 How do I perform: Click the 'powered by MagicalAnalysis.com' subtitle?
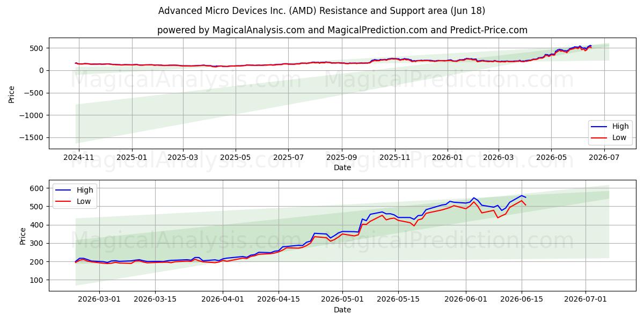(x=342, y=30)
